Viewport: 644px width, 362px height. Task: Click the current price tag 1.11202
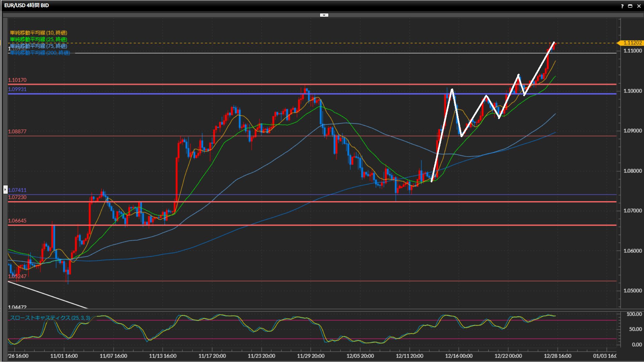[x=632, y=43]
